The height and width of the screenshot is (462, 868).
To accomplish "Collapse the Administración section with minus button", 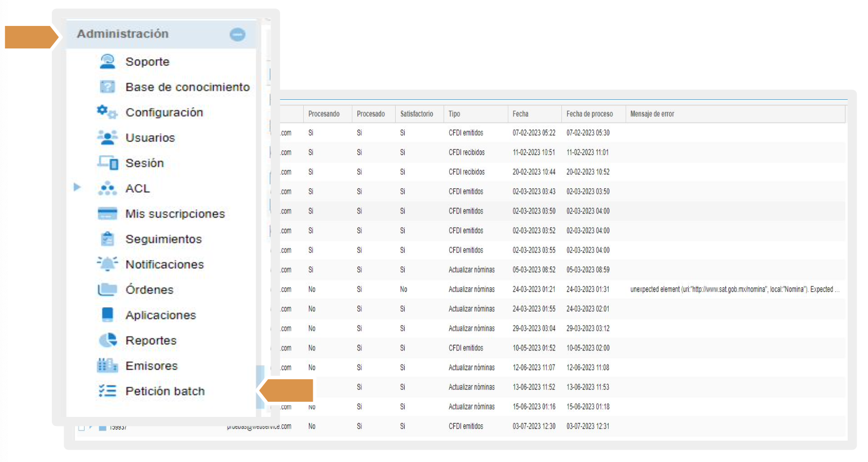I will [237, 34].
